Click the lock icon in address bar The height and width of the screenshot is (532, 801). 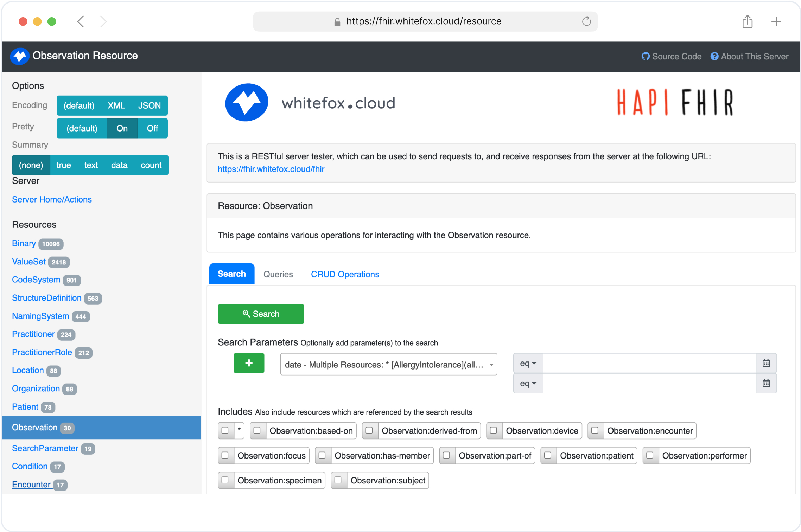tap(337, 22)
